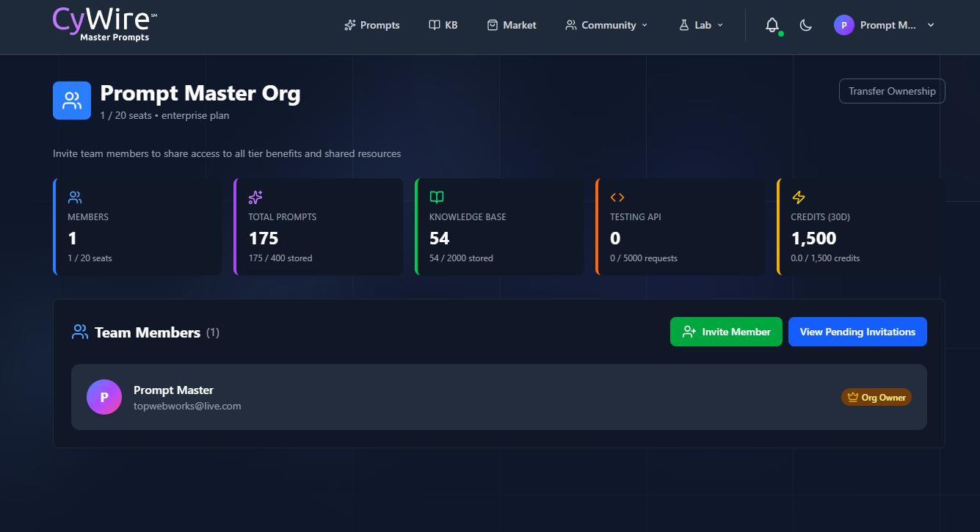Click the book icon in Knowledge Base card
Image resolution: width=980 pixels, height=532 pixels.
coord(437,197)
